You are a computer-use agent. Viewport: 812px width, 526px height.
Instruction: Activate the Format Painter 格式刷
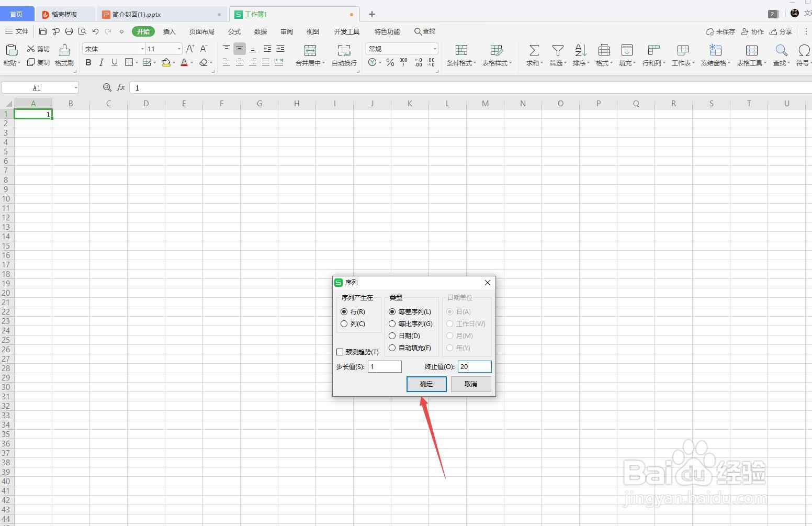64,55
